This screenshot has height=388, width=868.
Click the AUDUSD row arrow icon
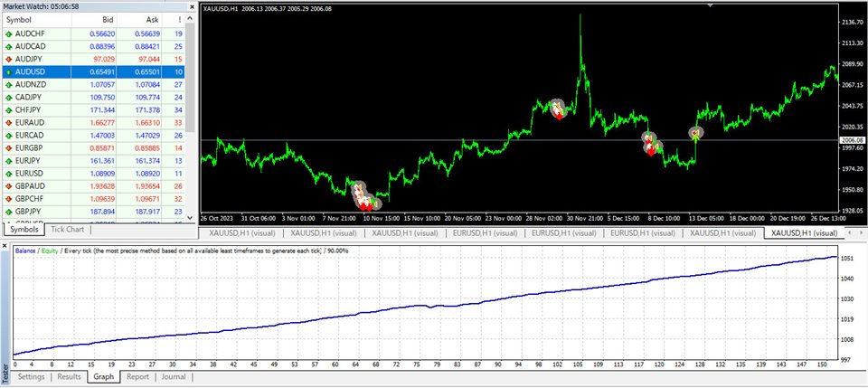pos(9,72)
